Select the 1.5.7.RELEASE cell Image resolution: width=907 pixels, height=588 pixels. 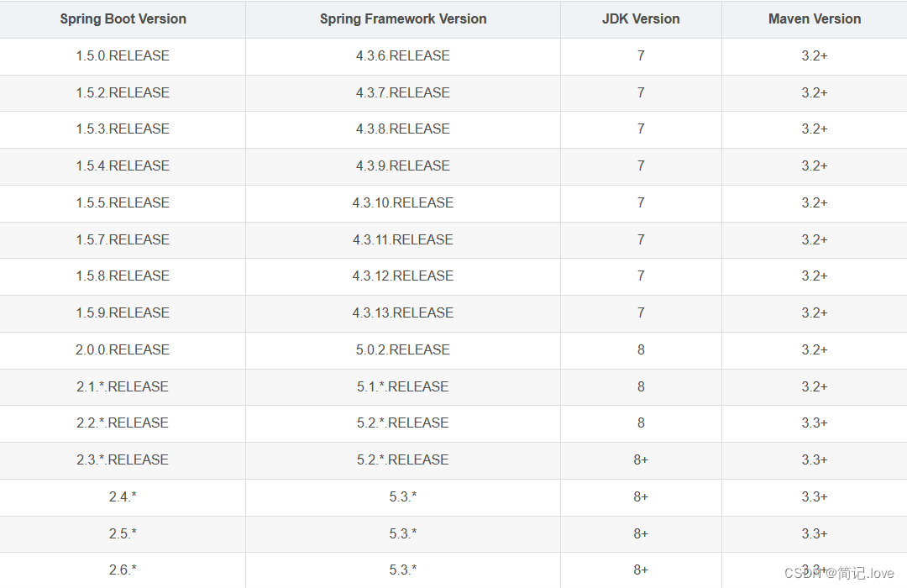123,239
